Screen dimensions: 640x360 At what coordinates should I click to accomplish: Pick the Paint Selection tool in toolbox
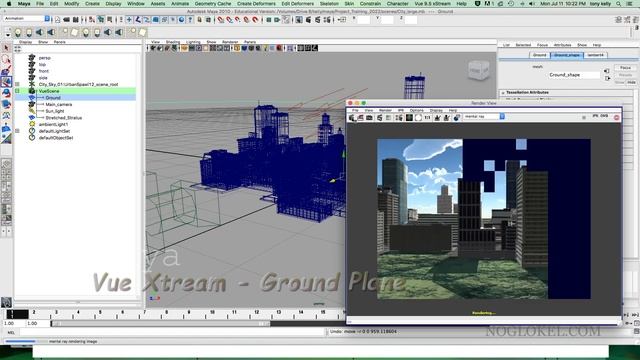pyautogui.click(x=6, y=71)
